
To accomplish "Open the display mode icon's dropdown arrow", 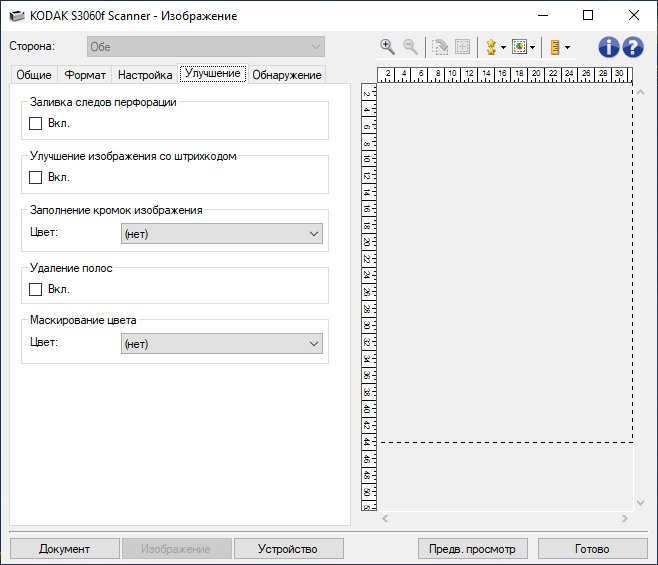I will pos(532,47).
